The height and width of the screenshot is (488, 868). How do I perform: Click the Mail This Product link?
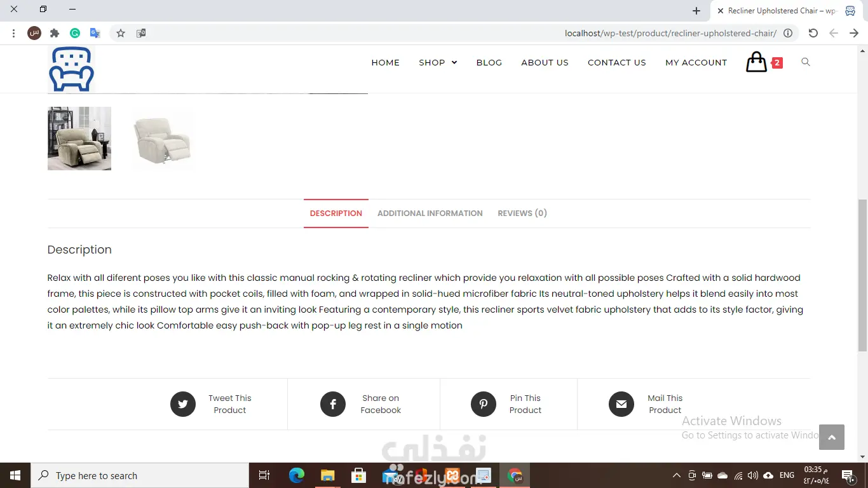665,404
